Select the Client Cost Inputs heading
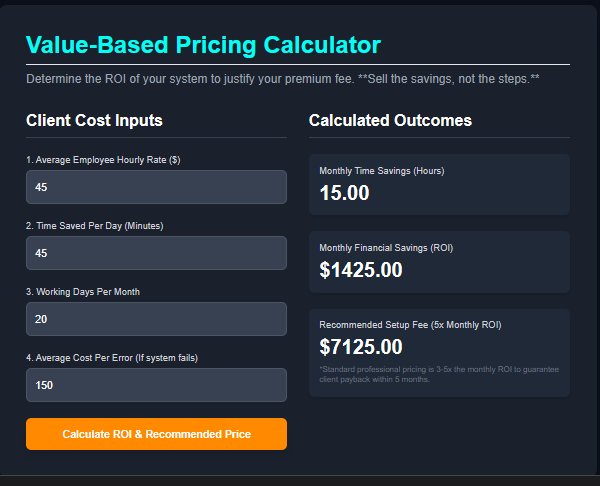The image size is (600, 486). [x=94, y=121]
